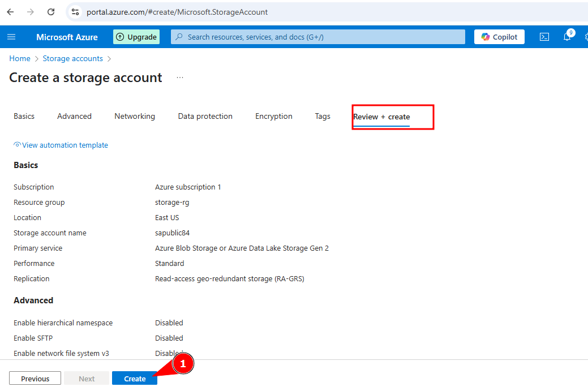588x391 pixels.
Task: Open the Networking tab
Action: coord(135,116)
